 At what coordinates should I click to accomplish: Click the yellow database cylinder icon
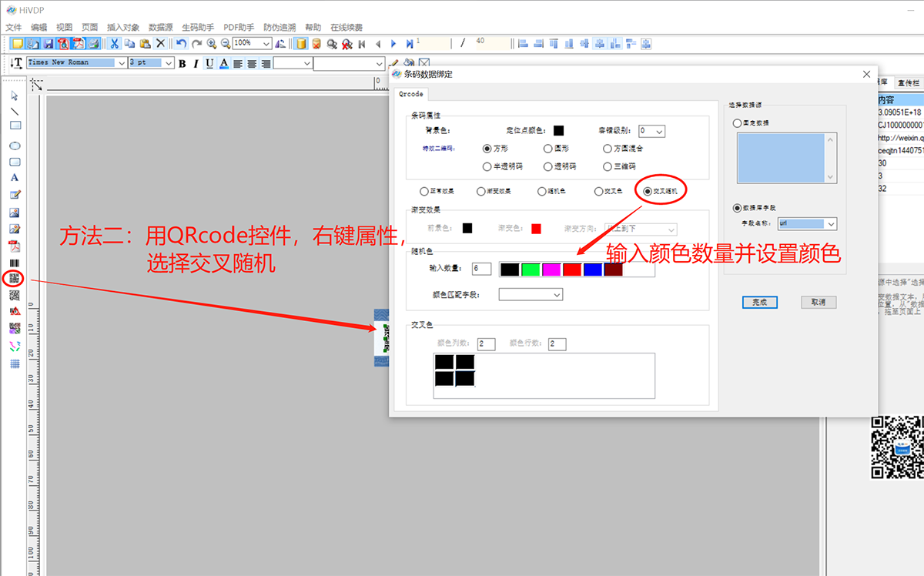(x=301, y=44)
